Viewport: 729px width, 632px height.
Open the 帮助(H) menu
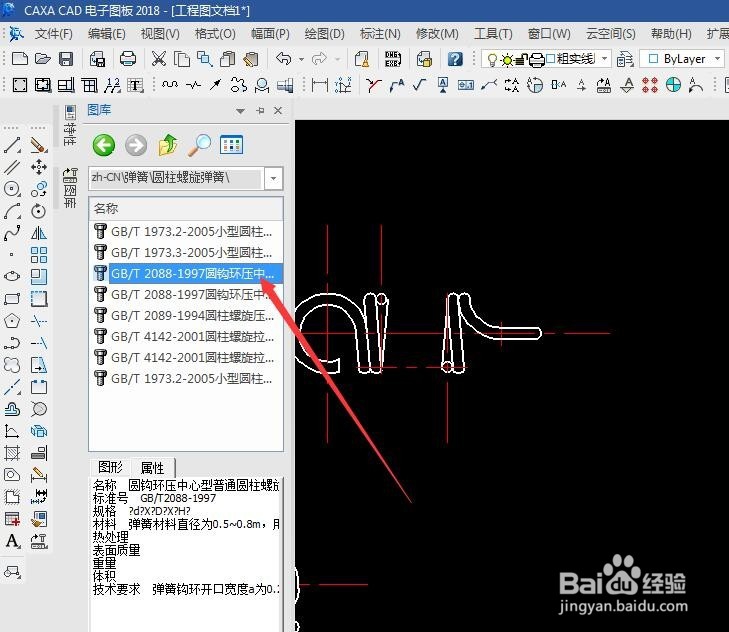(671, 34)
